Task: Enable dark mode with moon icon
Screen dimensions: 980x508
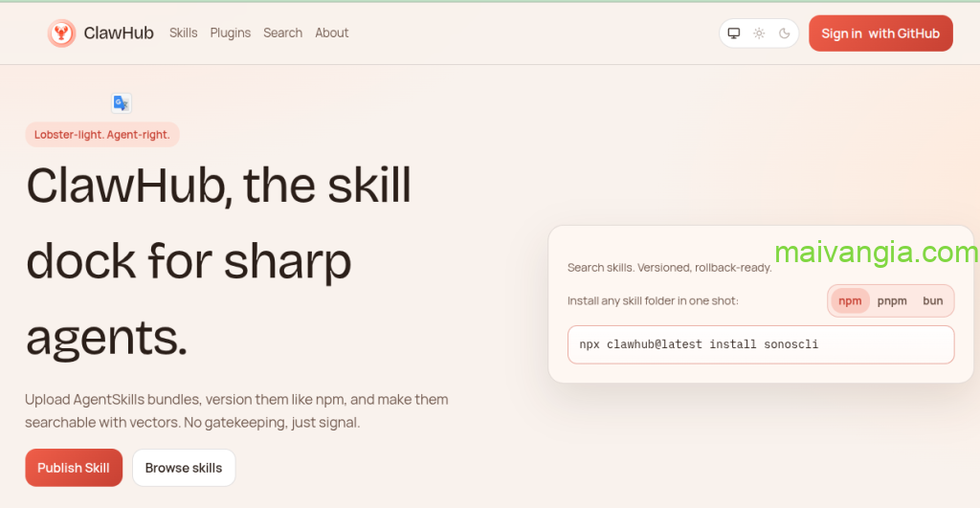Action: point(784,33)
